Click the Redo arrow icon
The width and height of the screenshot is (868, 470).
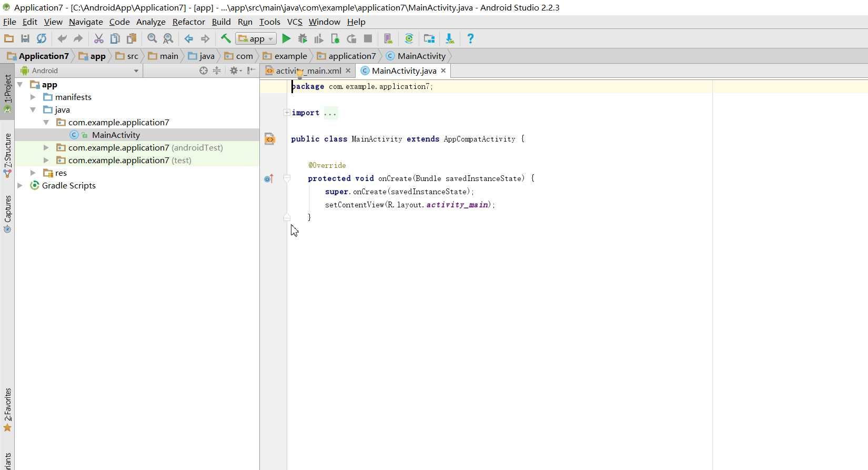(78, 38)
